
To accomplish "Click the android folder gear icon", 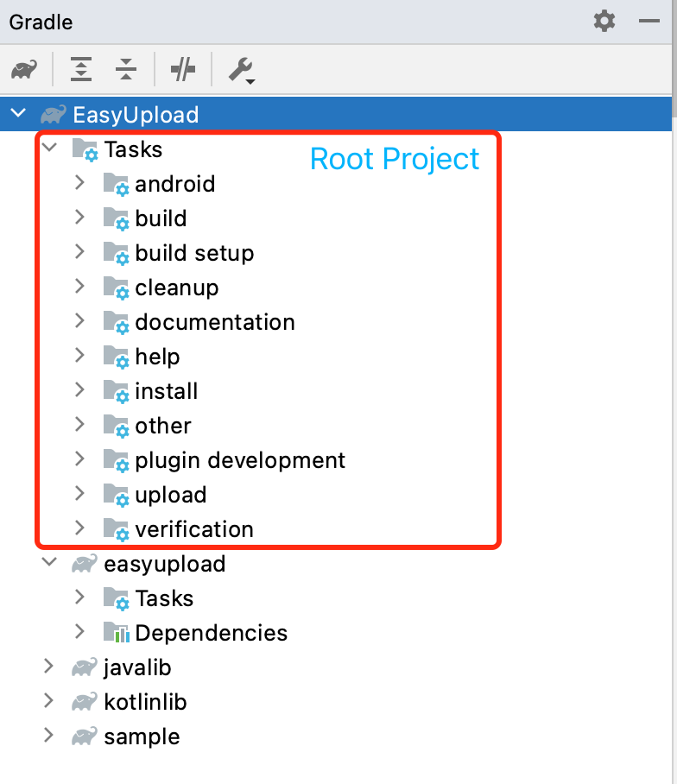I will coord(116,184).
